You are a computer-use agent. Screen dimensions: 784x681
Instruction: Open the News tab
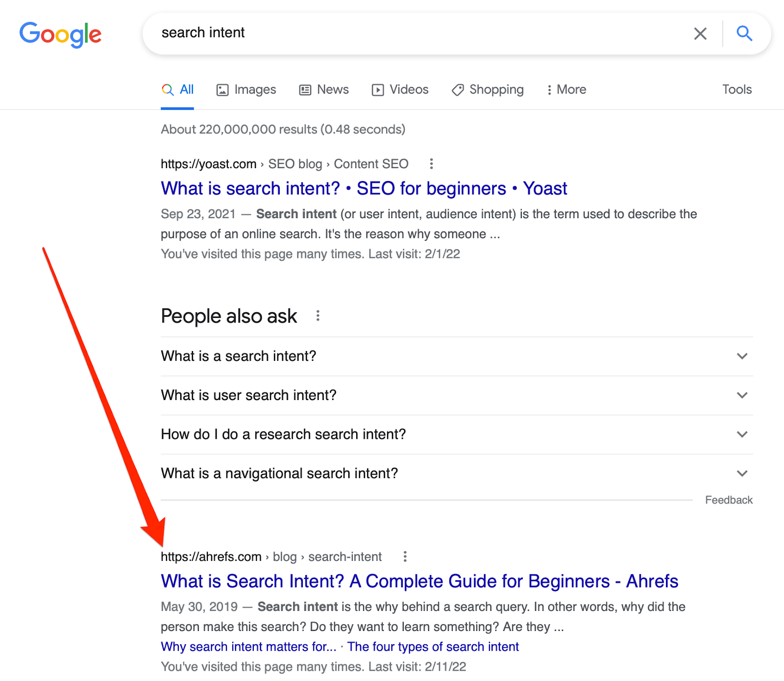tap(324, 90)
